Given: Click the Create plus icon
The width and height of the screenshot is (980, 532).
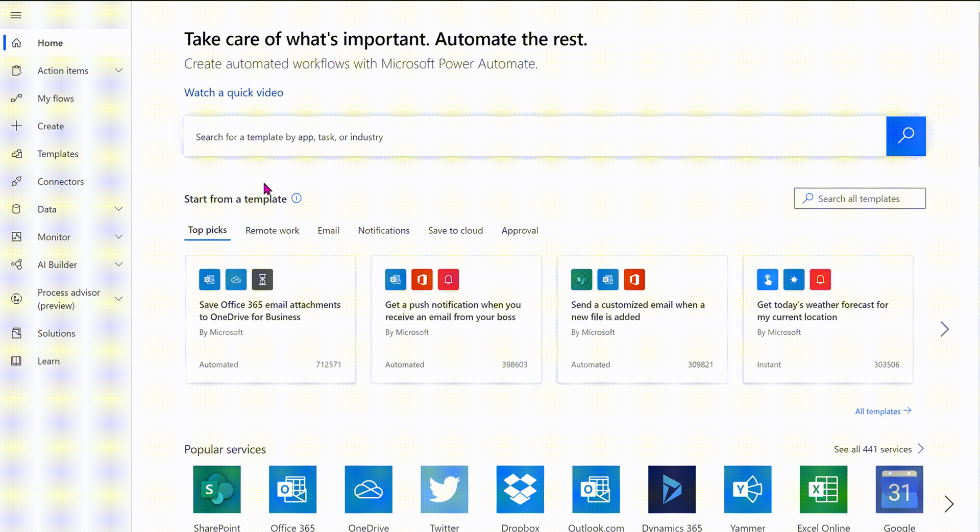Looking at the screenshot, I should (16, 126).
